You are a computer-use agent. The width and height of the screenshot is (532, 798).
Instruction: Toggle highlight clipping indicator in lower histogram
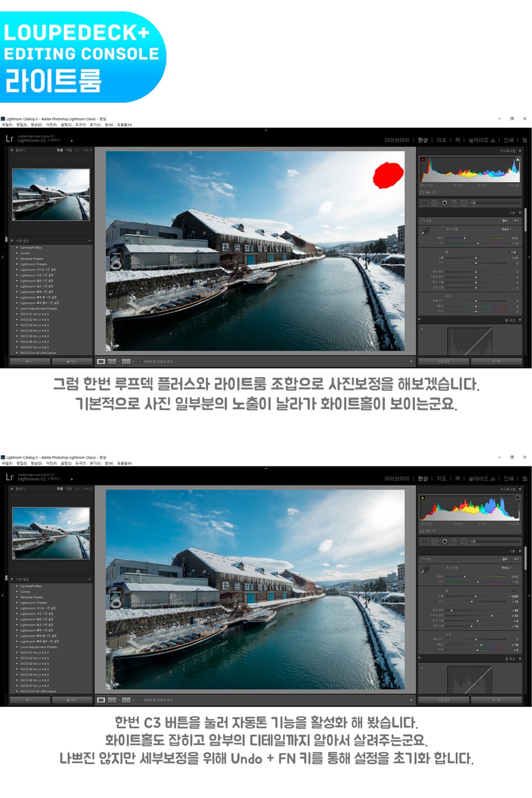click(x=518, y=498)
